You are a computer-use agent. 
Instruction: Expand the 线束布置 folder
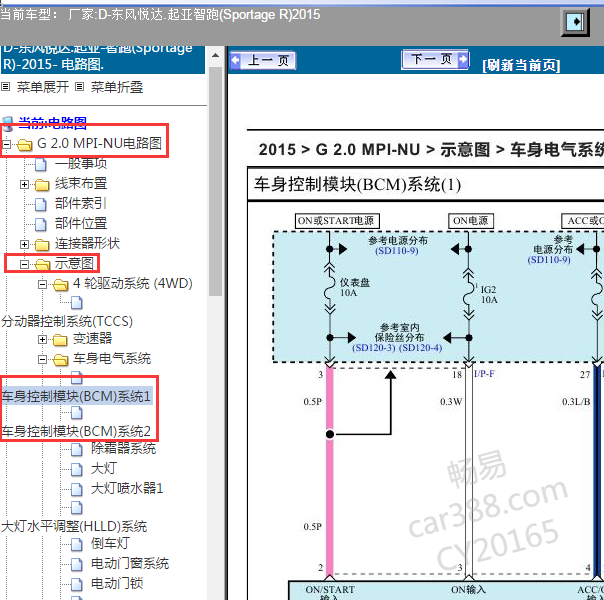coord(24,184)
